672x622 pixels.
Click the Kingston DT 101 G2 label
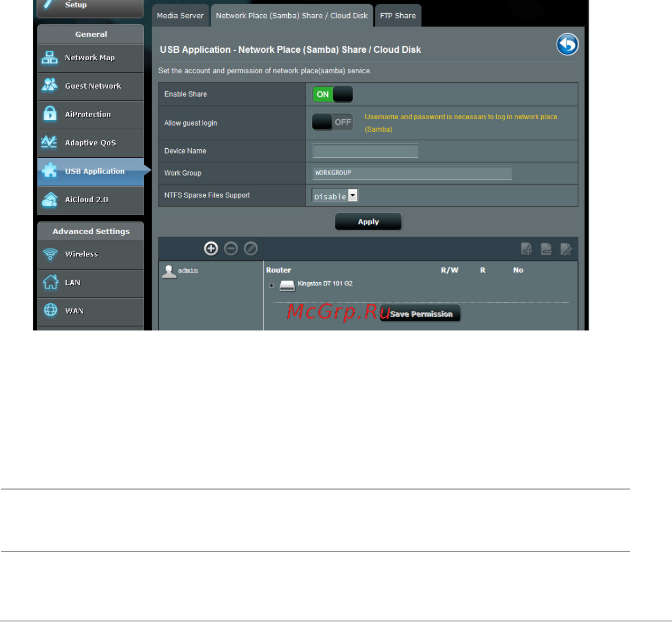[x=325, y=284]
